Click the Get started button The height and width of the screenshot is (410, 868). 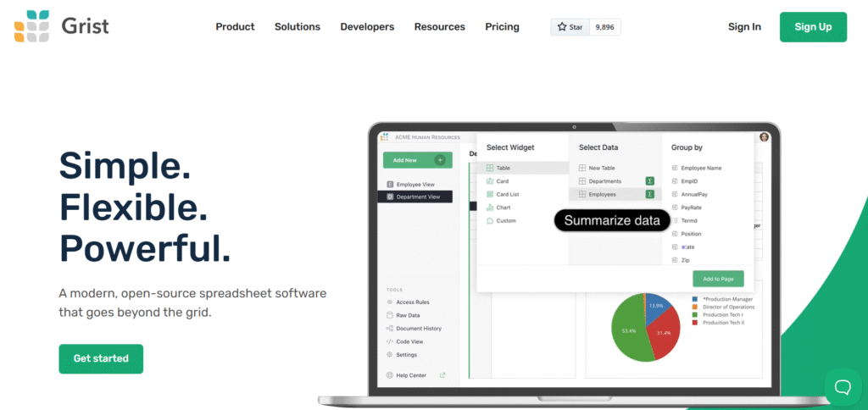101,358
